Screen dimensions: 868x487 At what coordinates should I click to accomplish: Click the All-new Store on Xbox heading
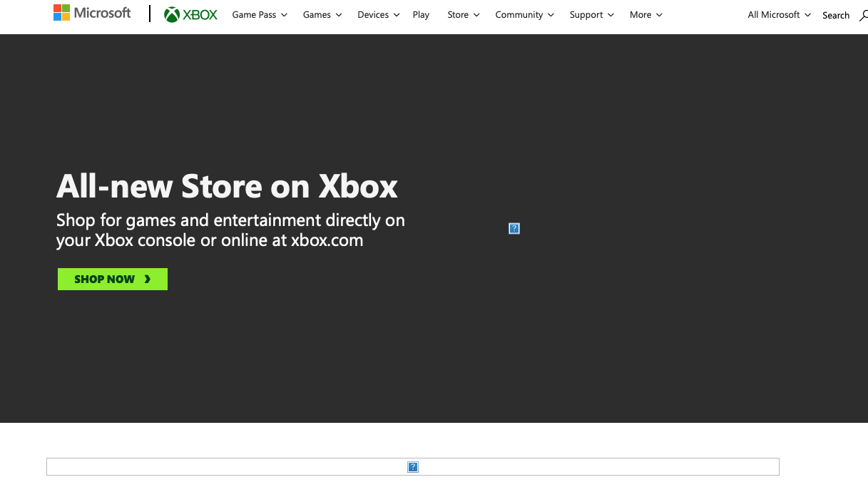[227, 186]
